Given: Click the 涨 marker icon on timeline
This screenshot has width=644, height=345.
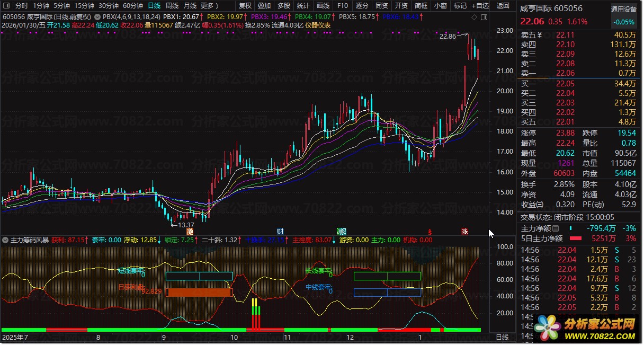Looking at the screenshot, I should click(464, 232).
